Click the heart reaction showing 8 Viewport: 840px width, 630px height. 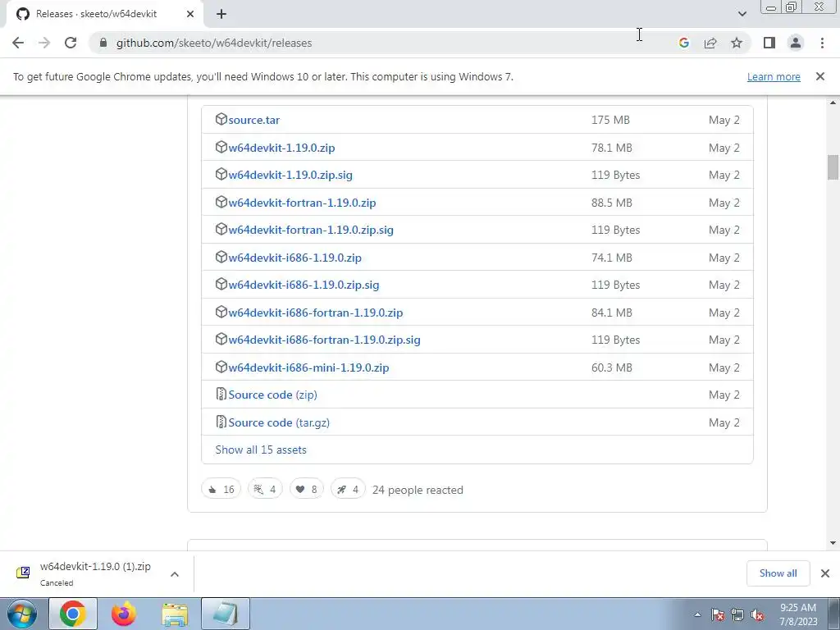pyautogui.click(x=307, y=489)
